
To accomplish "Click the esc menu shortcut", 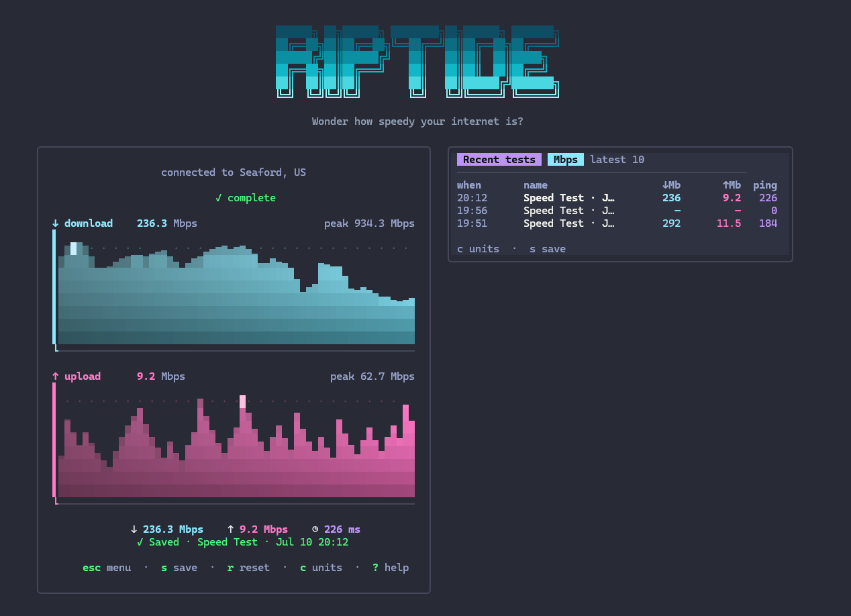I will click(107, 568).
